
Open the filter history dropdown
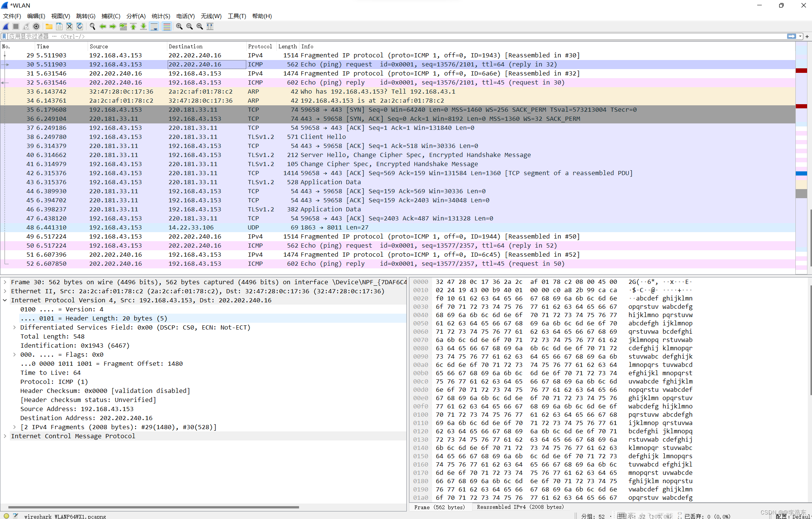pyautogui.click(x=800, y=36)
